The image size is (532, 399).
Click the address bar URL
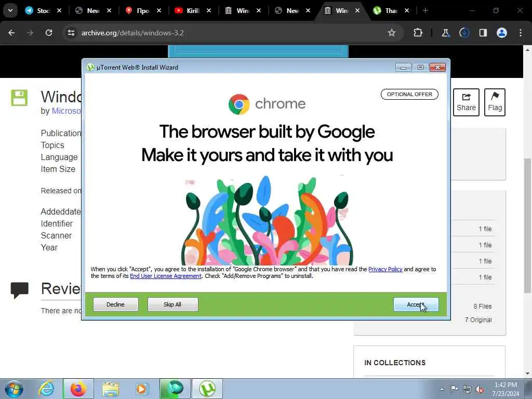(132, 33)
